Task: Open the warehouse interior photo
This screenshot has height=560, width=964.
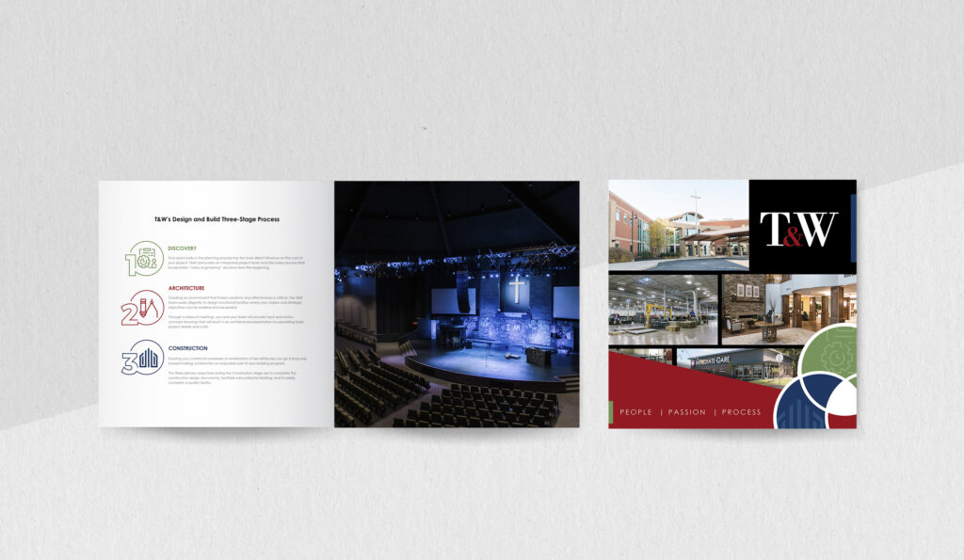Action: (x=664, y=310)
